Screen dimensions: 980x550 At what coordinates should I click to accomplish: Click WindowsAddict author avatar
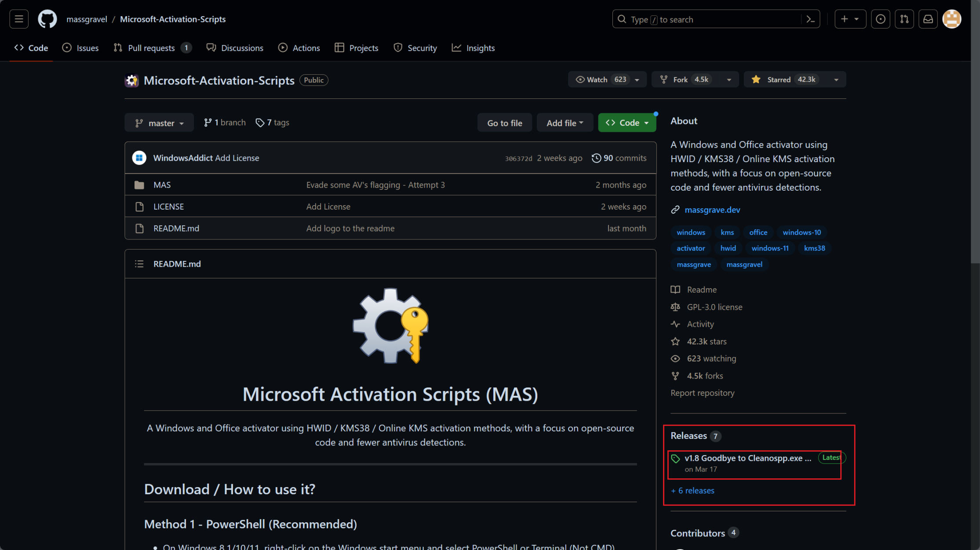(139, 158)
